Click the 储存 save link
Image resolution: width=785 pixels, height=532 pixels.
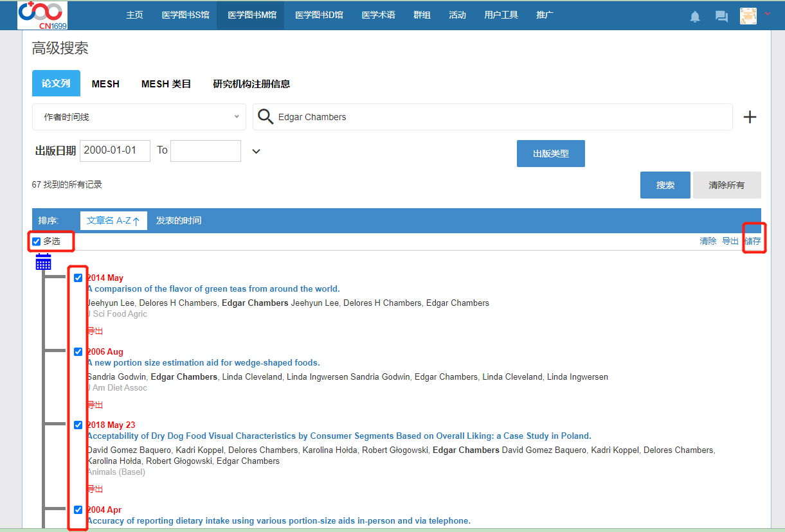tap(752, 242)
